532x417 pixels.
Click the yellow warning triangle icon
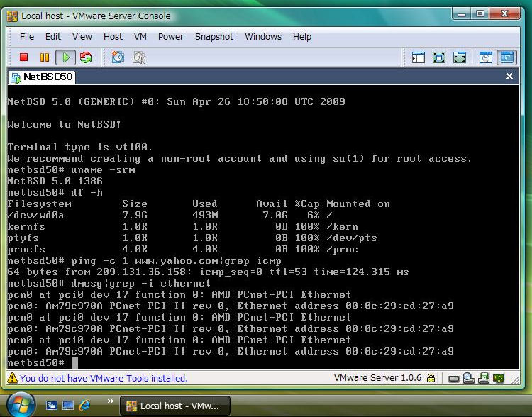click(12, 378)
